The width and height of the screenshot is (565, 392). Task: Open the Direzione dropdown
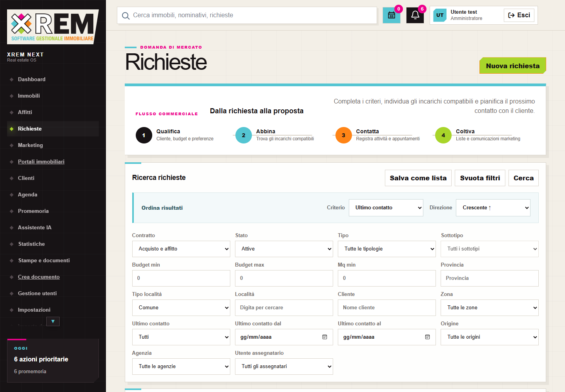coord(493,208)
